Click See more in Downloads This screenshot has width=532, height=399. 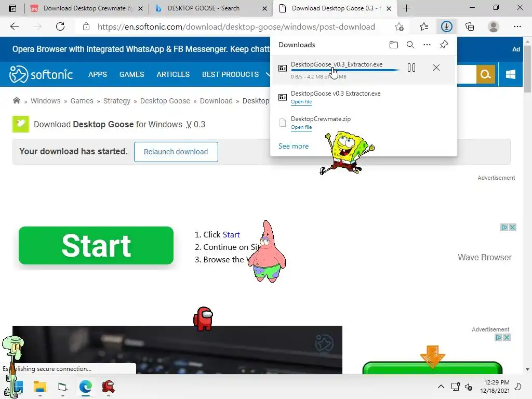pos(294,146)
